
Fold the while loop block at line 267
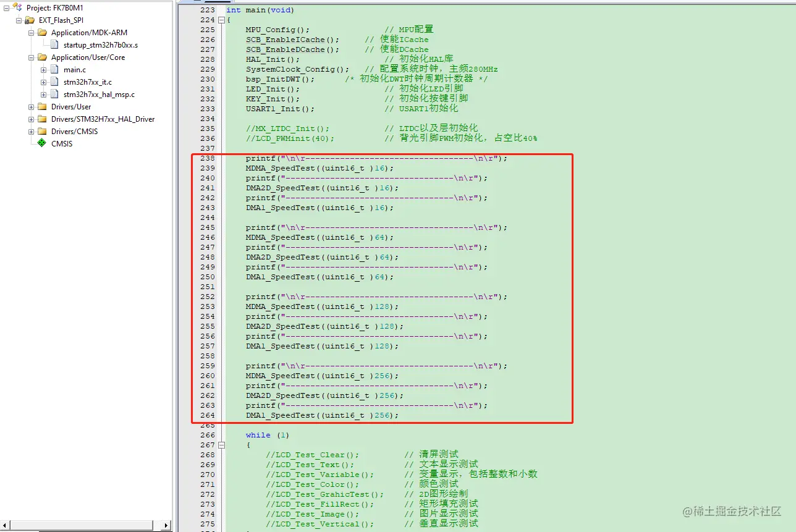coord(221,445)
